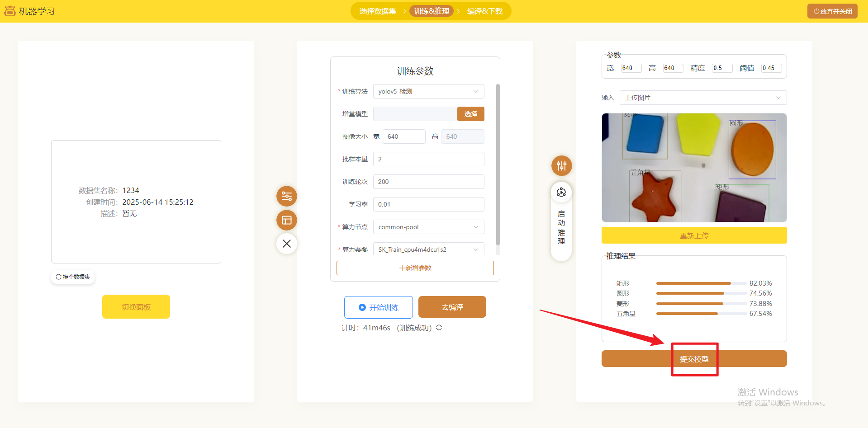Image resolution: width=868 pixels, height=428 pixels.
Task: Click the refresh icon beside training status
Action: click(439, 328)
